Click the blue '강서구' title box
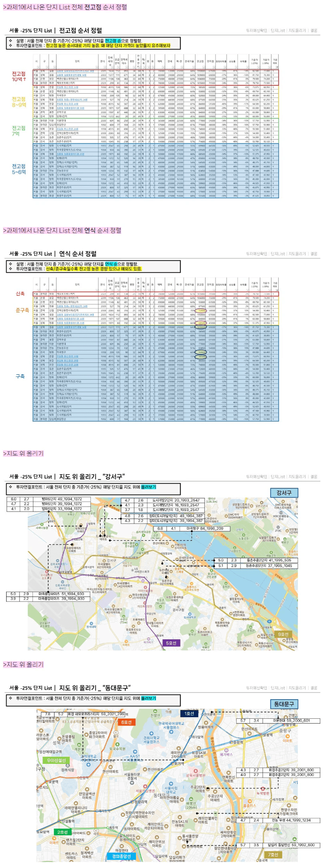This screenshot has width=324, height=868. [284, 493]
